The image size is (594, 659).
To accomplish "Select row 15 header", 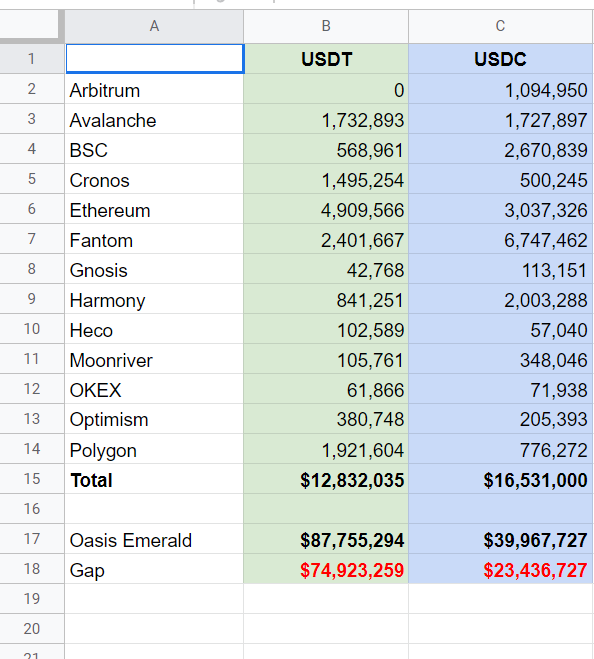I will 32,479.
